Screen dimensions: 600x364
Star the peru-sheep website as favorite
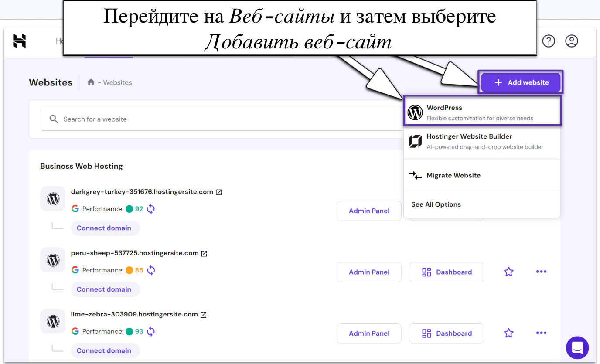click(508, 271)
